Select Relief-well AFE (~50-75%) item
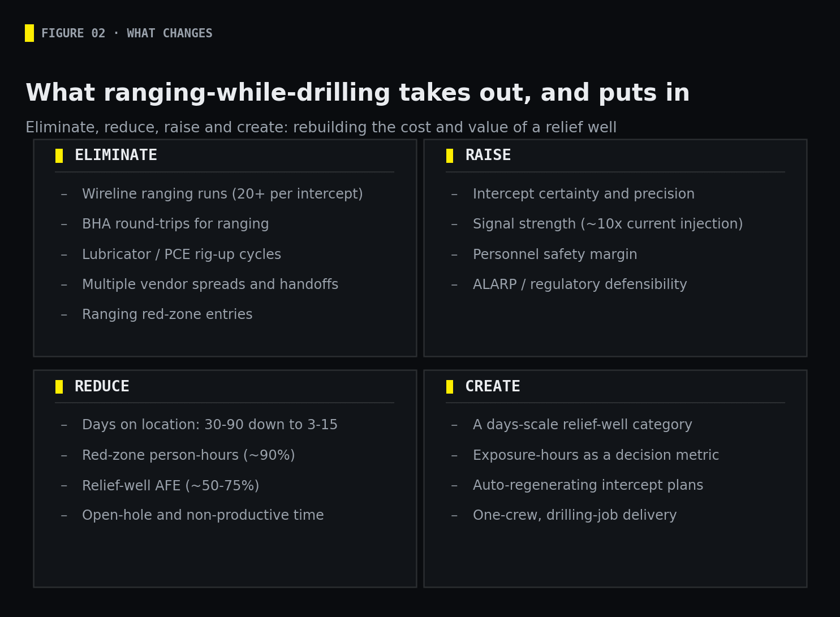 point(170,486)
